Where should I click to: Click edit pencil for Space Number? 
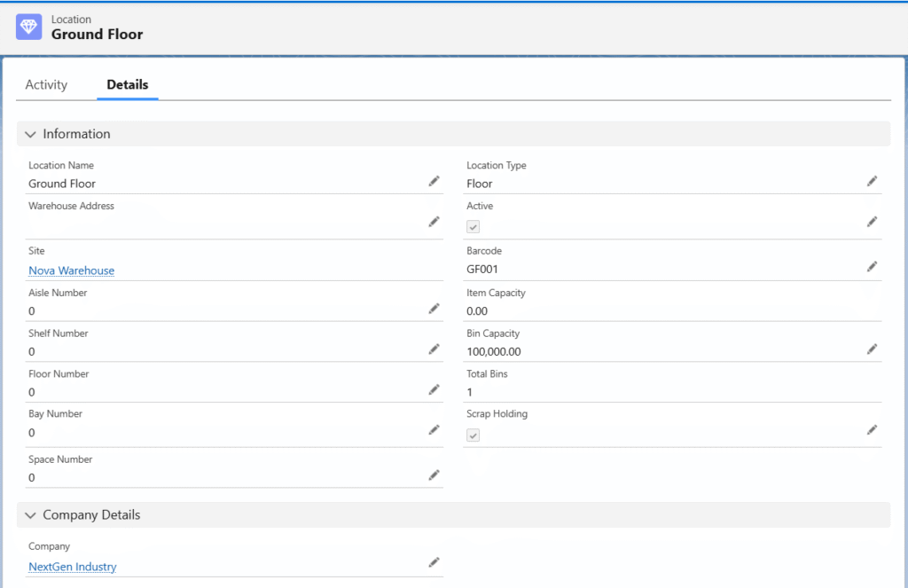pos(434,475)
